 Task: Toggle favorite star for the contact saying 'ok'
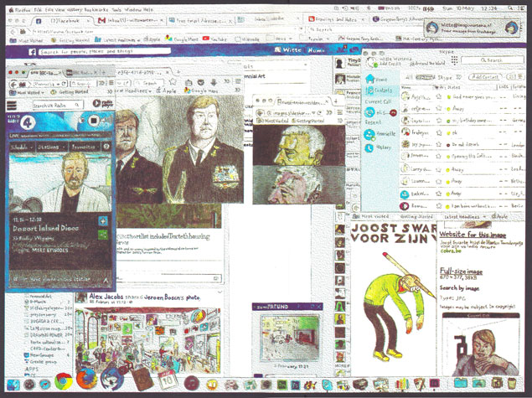click(x=439, y=132)
